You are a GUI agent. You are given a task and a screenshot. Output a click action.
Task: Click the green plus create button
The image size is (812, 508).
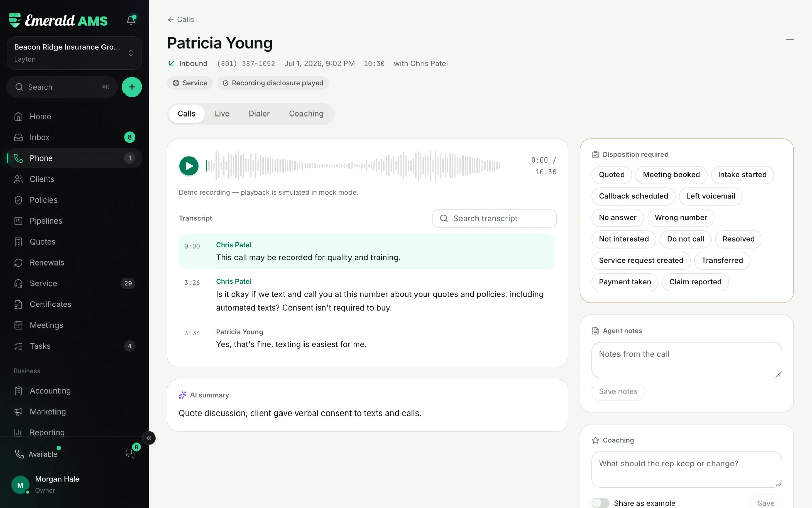132,87
